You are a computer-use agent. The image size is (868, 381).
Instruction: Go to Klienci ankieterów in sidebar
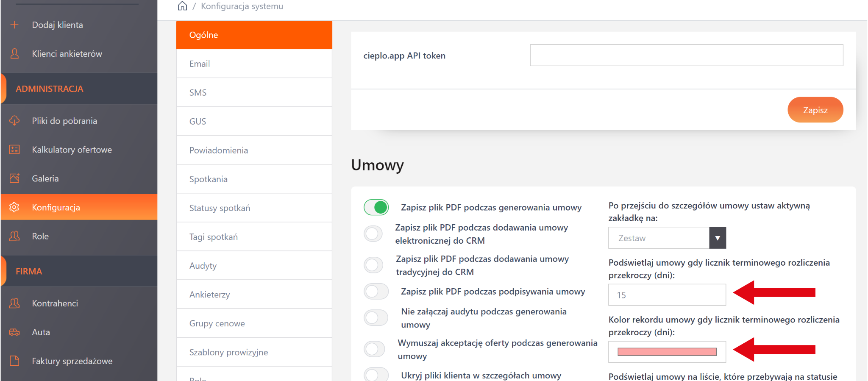tap(67, 54)
